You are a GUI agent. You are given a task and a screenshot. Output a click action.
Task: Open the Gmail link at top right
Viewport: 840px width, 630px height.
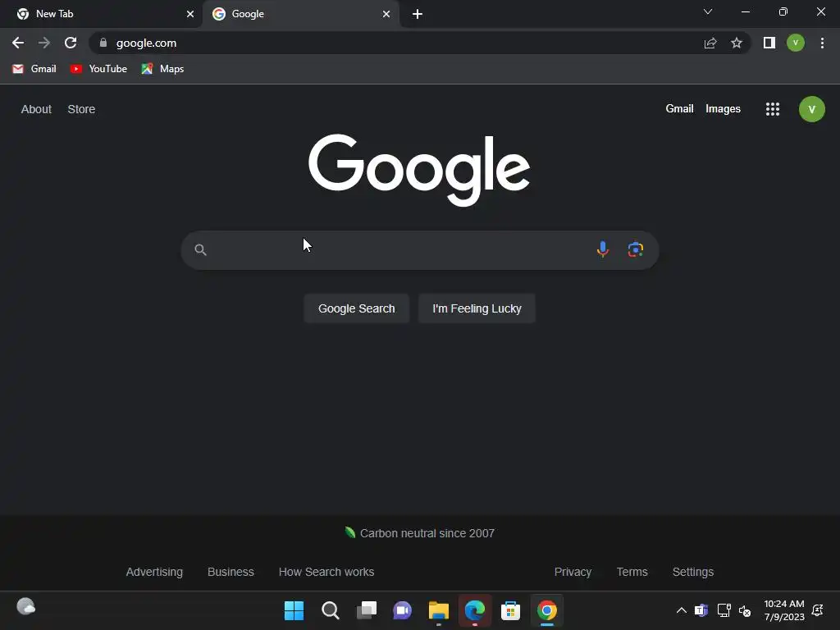click(679, 109)
